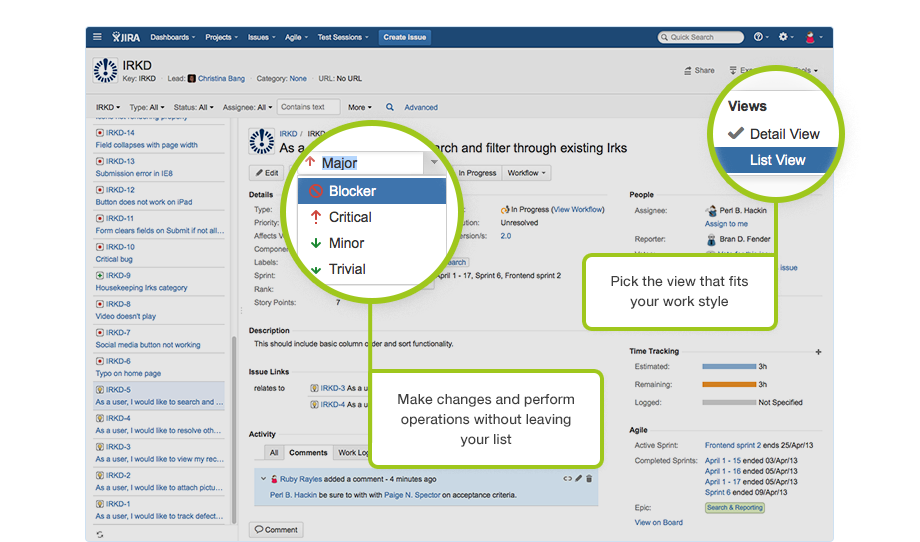Delete the comment using the trash icon

coord(589,478)
